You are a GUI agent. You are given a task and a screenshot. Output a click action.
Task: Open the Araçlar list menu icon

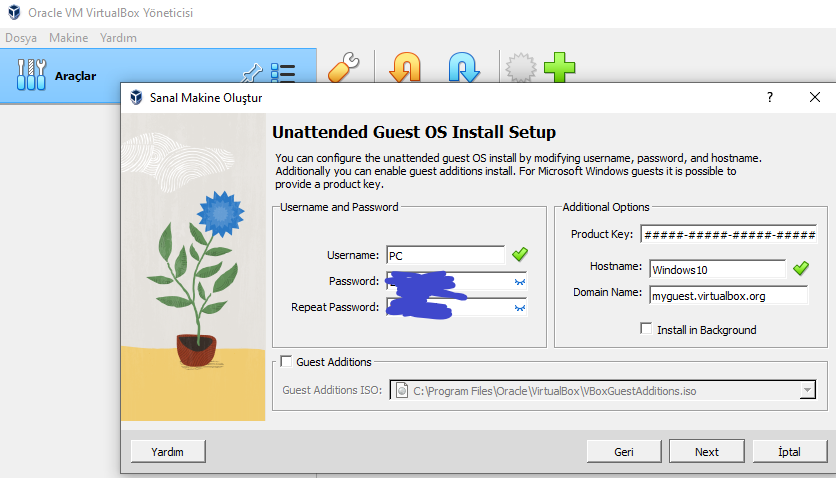[x=283, y=72]
